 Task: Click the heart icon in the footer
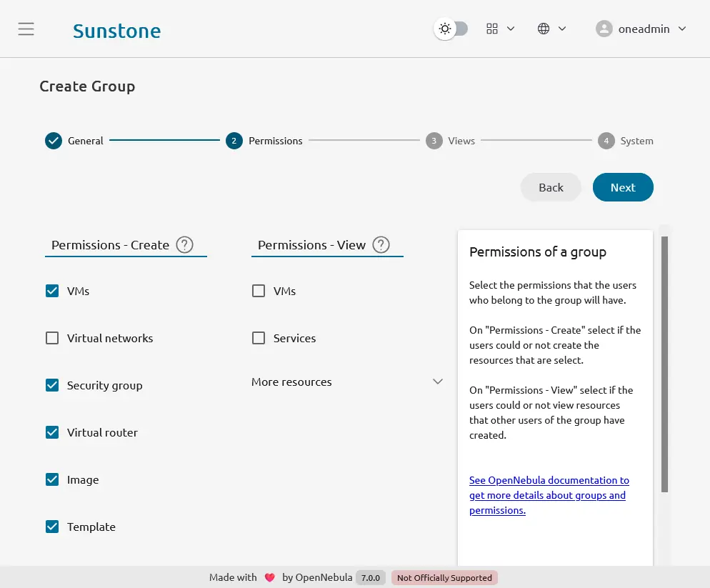(x=269, y=577)
